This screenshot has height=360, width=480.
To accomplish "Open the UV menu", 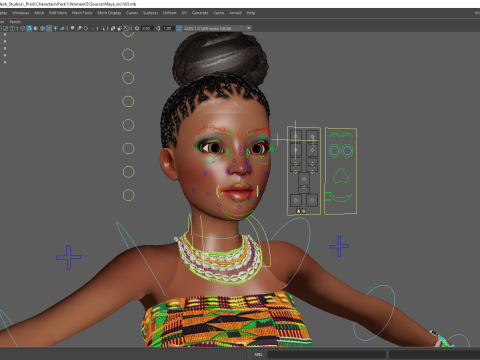I will pos(184,13).
